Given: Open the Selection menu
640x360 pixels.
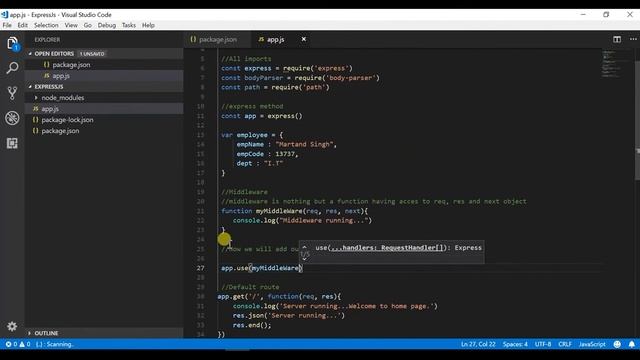Looking at the screenshot, I should (46, 25).
